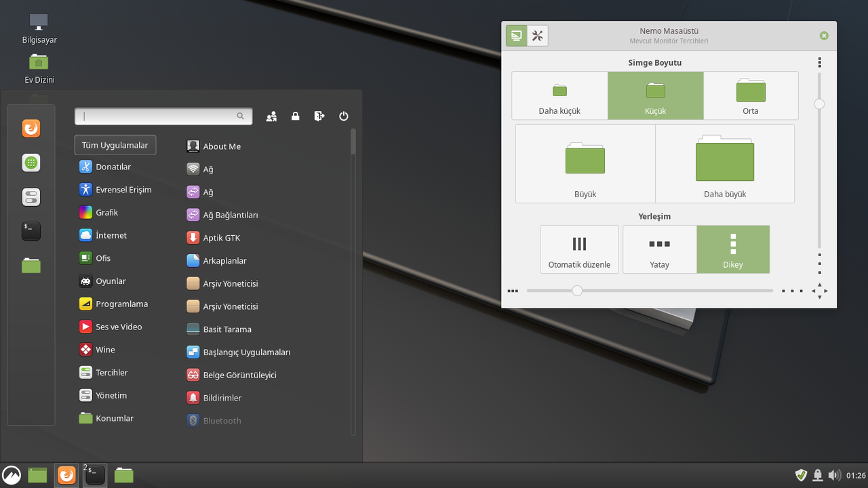Viewport: 868px width, 488px height.
Task: Open the green files folder in menu favorites
Action: point(31,266)
